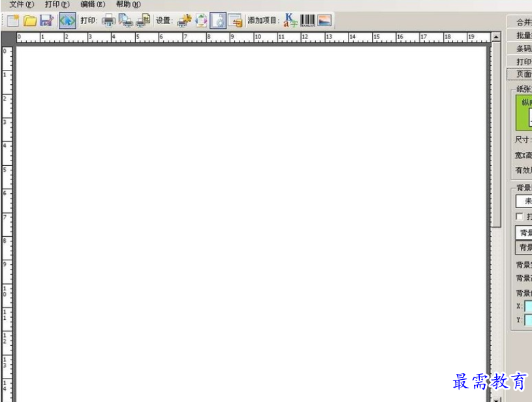Click the background X position field
Viewport: 532px width, 402px height.
(528, 306)
